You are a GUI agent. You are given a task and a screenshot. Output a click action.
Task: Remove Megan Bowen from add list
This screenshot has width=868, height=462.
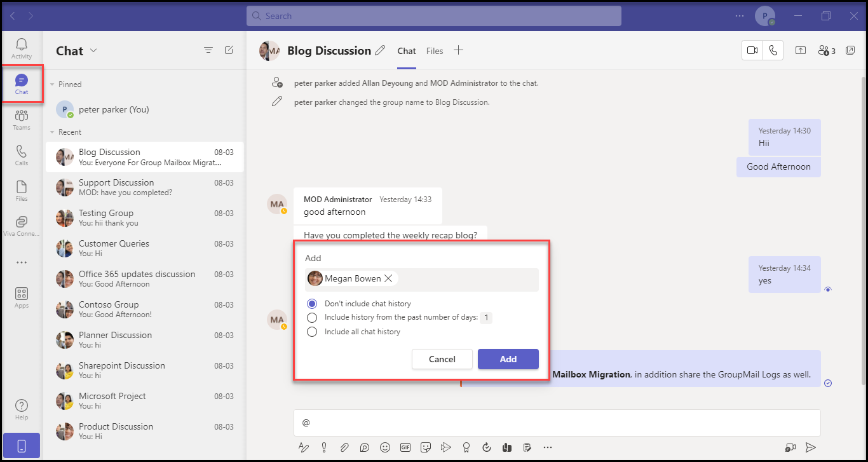pos(388,278)
